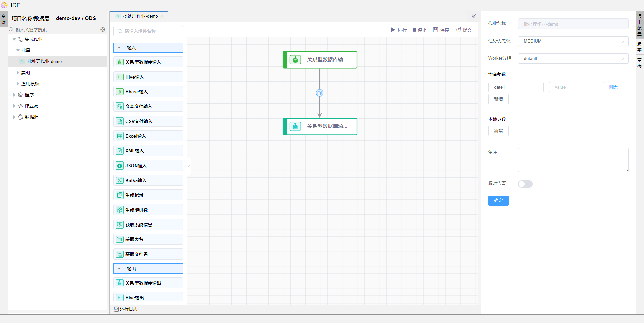Toggle the 超时告警 timeout alert switch
The height and width of the screenshot is (323, 644).
tap(525, 184)
